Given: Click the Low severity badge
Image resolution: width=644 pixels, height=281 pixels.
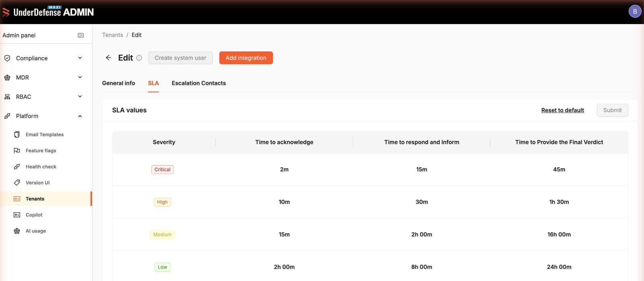Looking at the screenshot, I should 163,267.
